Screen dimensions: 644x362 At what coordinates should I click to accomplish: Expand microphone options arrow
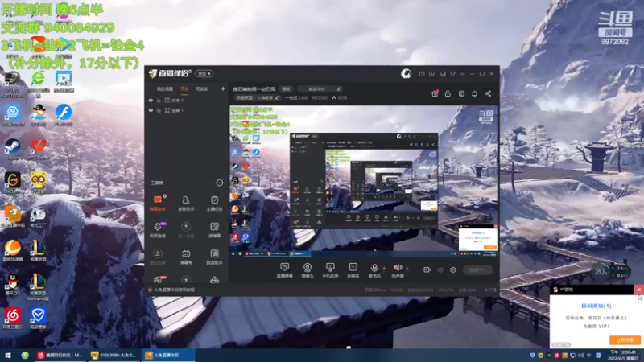(x=384, y=269)
